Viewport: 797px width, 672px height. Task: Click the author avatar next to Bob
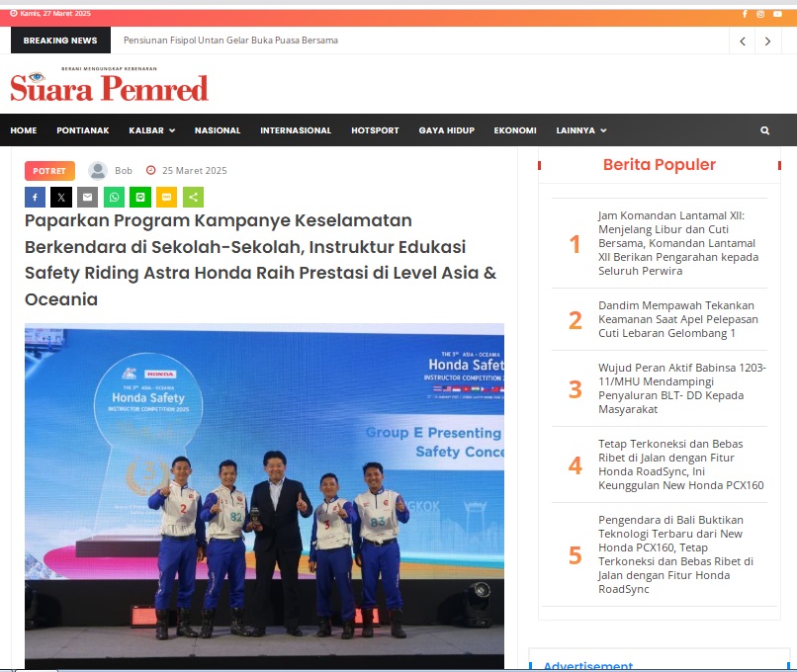(98, 171)
